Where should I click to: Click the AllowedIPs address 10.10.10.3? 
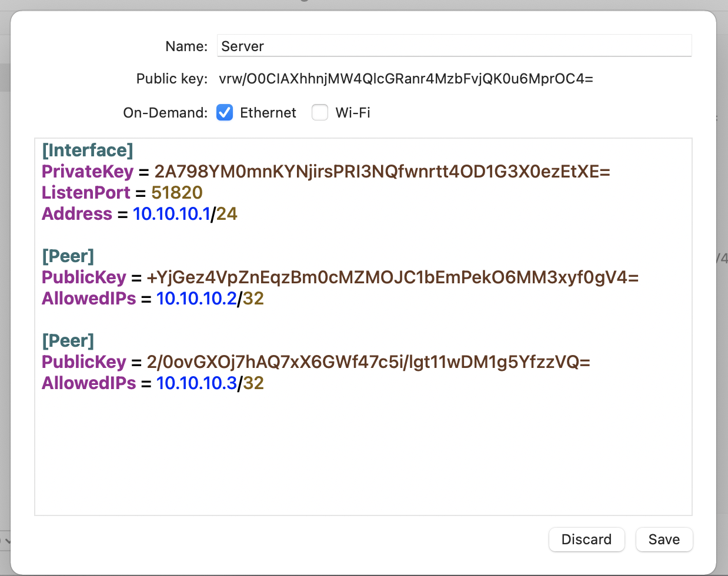[x=196, y=383]
